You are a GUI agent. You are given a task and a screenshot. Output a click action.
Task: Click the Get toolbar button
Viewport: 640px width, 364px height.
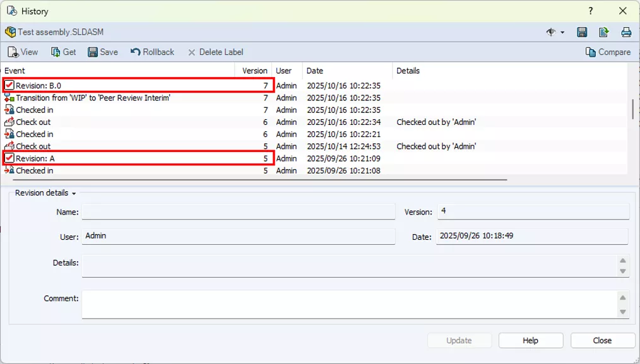[x=63, y=52]
